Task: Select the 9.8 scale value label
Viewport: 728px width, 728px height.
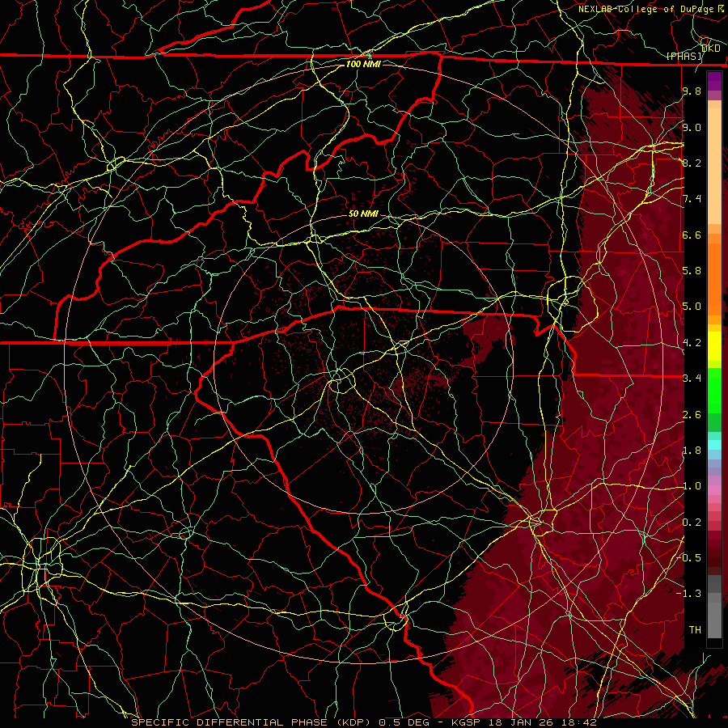Action: (692, 91)
